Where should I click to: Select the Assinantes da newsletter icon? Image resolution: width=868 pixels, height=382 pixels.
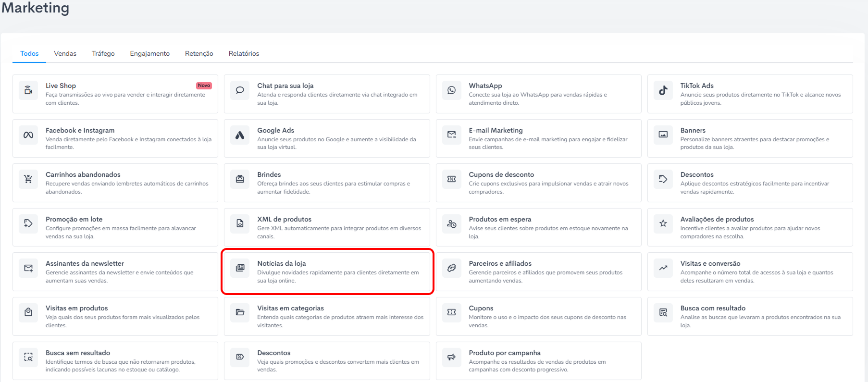28,268
